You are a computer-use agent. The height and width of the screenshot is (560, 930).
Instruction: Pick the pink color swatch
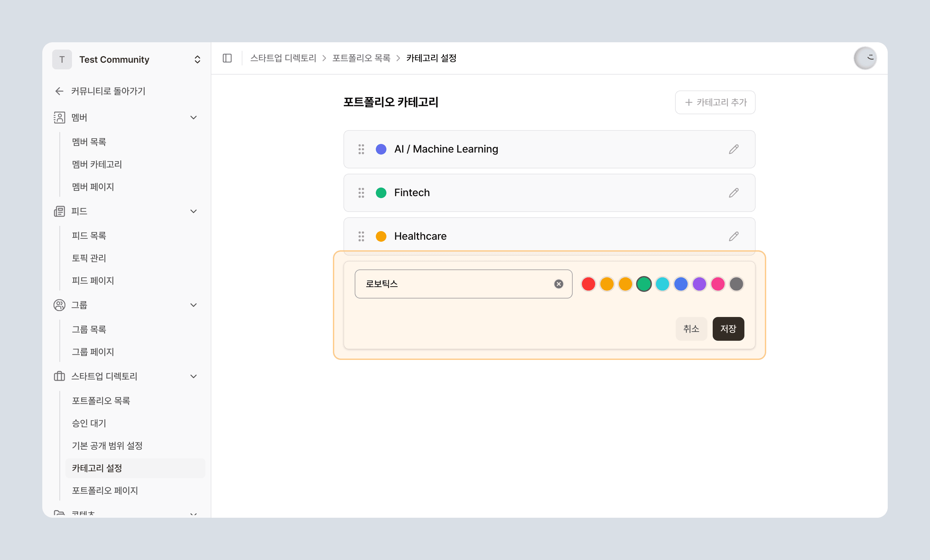click(x=718, y=284)
